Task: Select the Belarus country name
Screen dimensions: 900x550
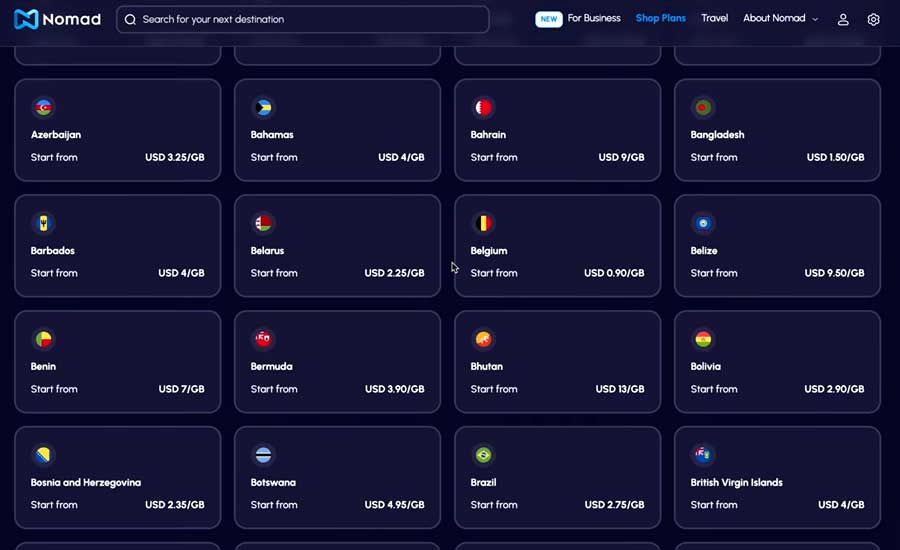Action: (267, 251)
